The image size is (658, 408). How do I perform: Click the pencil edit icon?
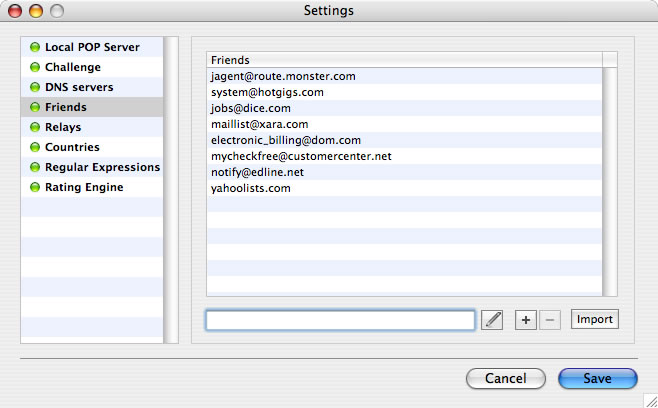click(x=492, y=320)
